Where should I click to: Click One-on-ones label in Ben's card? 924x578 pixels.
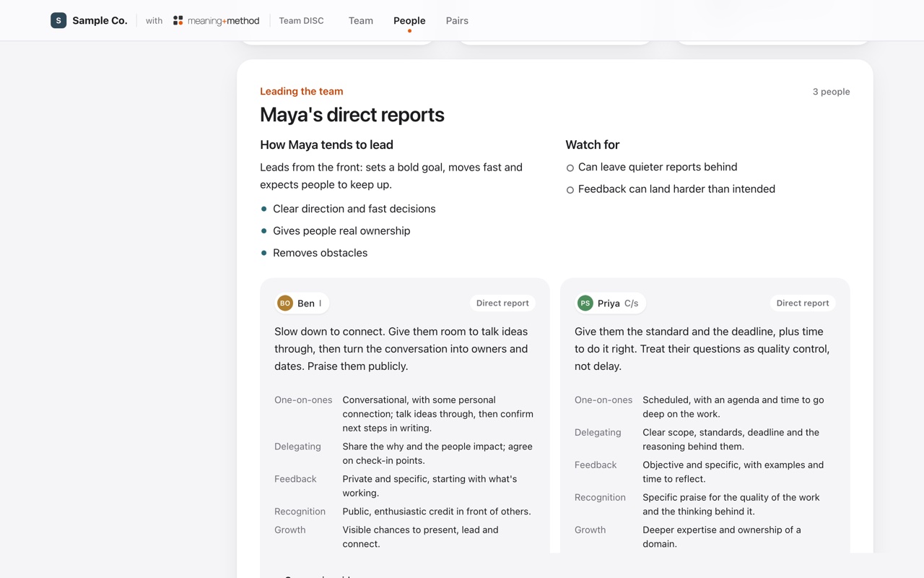303,400
